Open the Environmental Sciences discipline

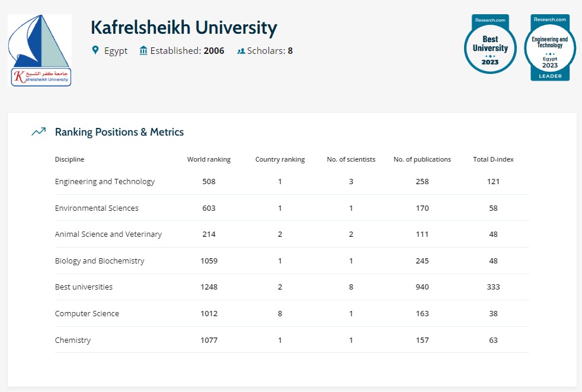pos(97,208)
